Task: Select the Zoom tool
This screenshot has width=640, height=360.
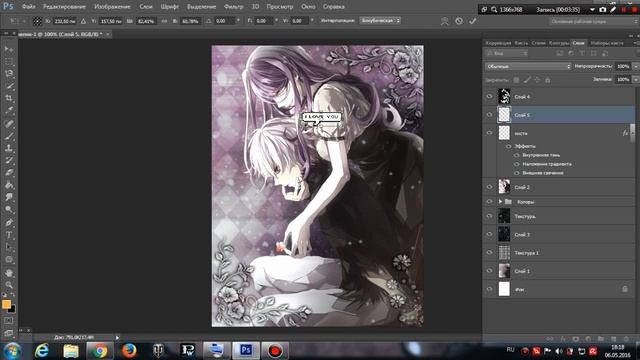Action: pos(9,285)
